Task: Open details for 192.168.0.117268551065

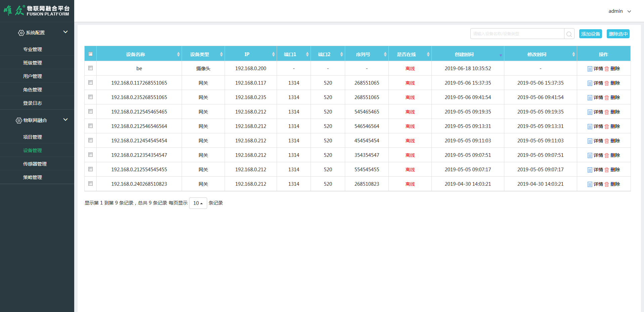Action: click(595, 83)
